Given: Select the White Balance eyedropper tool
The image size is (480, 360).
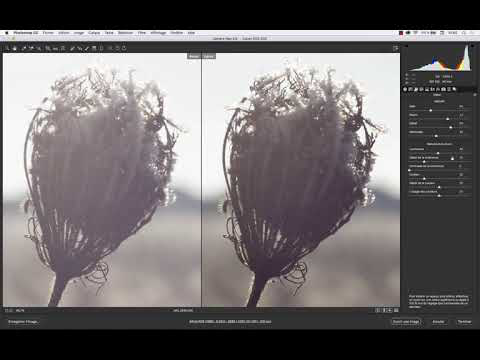Looking at the screenshot, I should click(24, 48).
